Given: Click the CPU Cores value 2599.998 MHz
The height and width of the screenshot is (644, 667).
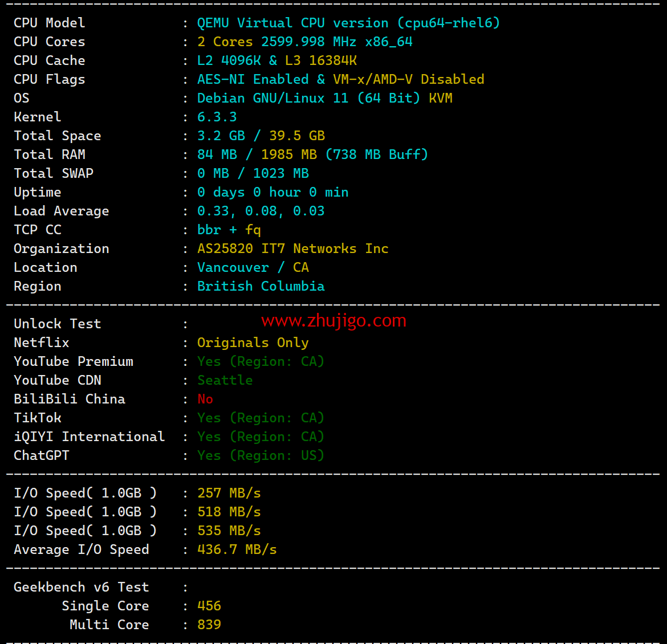Looking at the screenshot, I should tap(308, 42).
